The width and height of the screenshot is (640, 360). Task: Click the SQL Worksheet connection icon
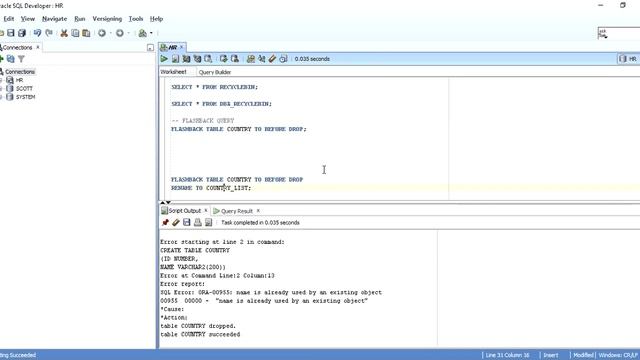pyautogui.click(x=142, y=33)
